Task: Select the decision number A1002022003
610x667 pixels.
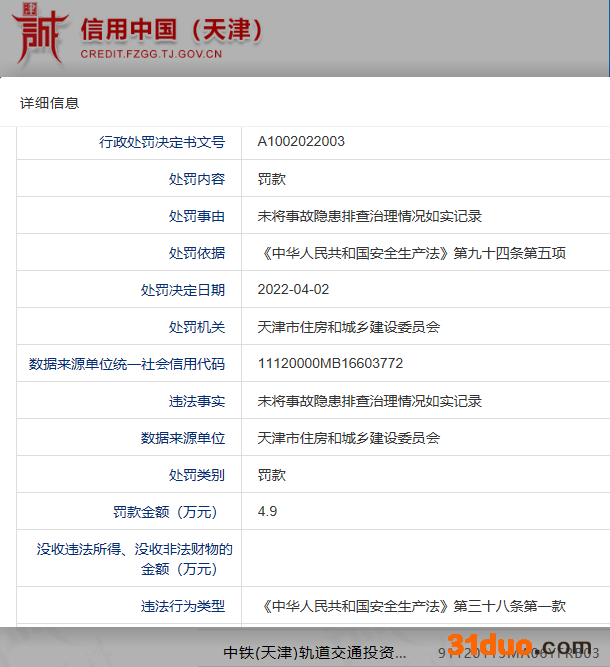Action: (301, 142)
